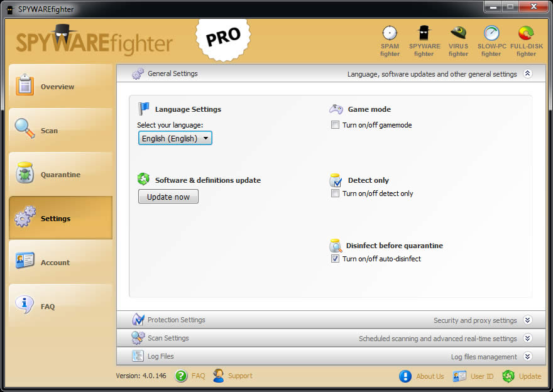Image resolution: width=553 pixels, height=392 pixels.
Task: Open SLOW-PC fighter gauge icon
Action: (491, 33)
